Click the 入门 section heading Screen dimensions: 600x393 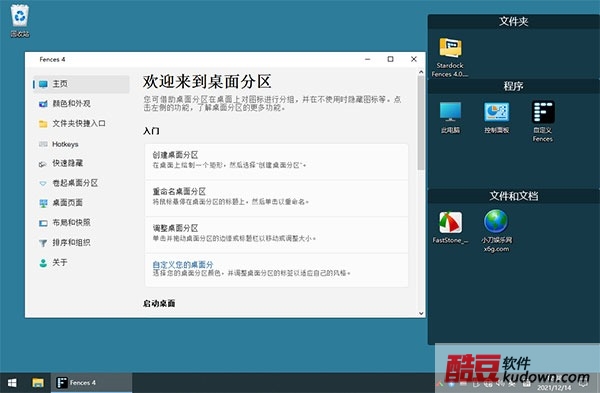pos(151,131)
